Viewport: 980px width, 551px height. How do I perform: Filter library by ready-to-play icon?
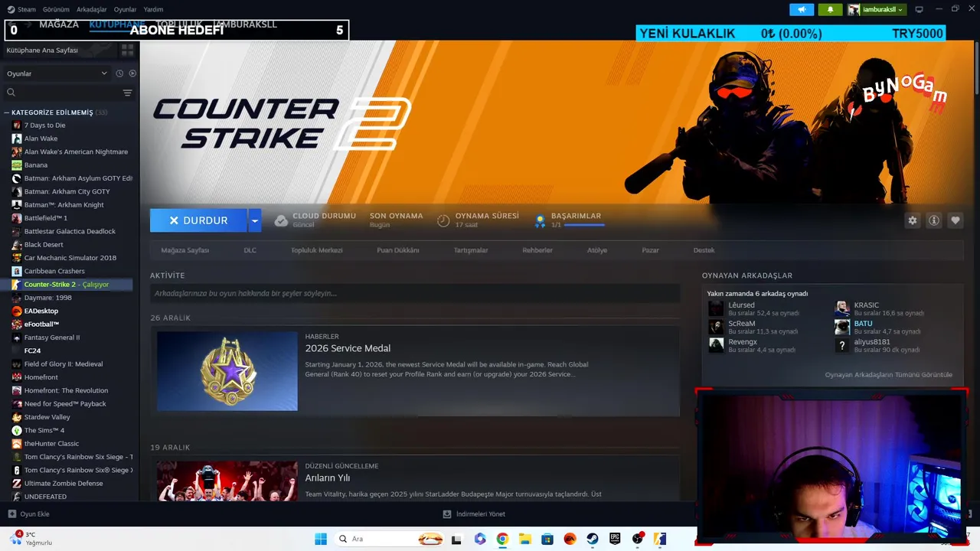pos(132,73)
